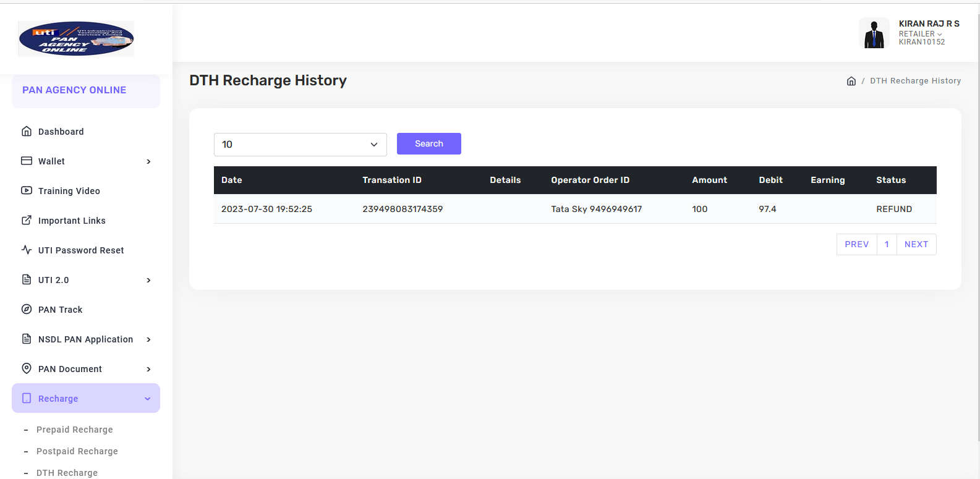This screenshot has height=479, width=980.
Task: Click the UTI Password Reset pulse icon
Action: [27, 250]
